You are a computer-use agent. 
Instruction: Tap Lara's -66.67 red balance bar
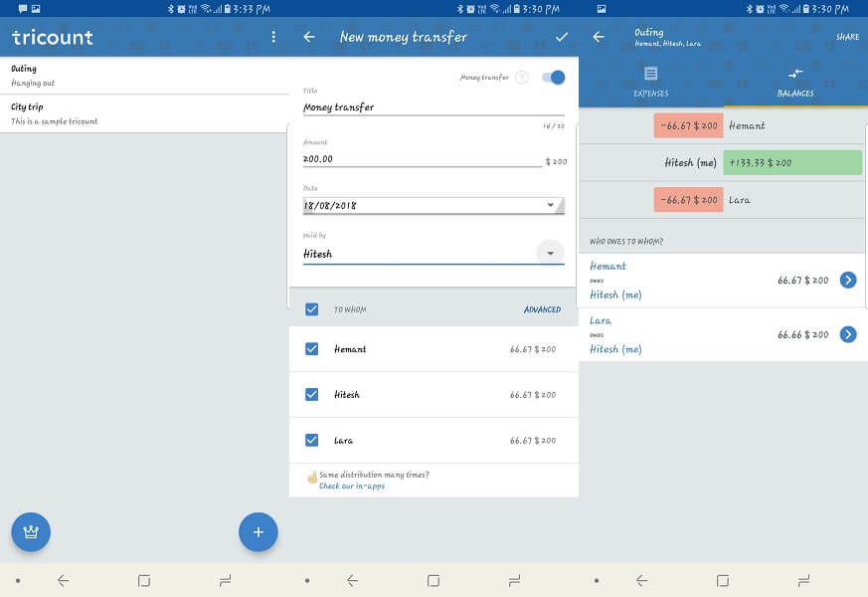coord(688,200)
